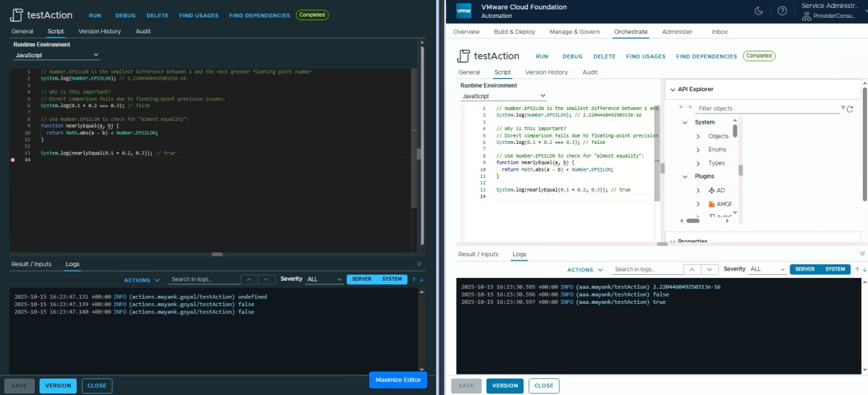Expand the AD plugin node
Image resolution: width=868 pixels, height=395 pixels.
(698, 190)
